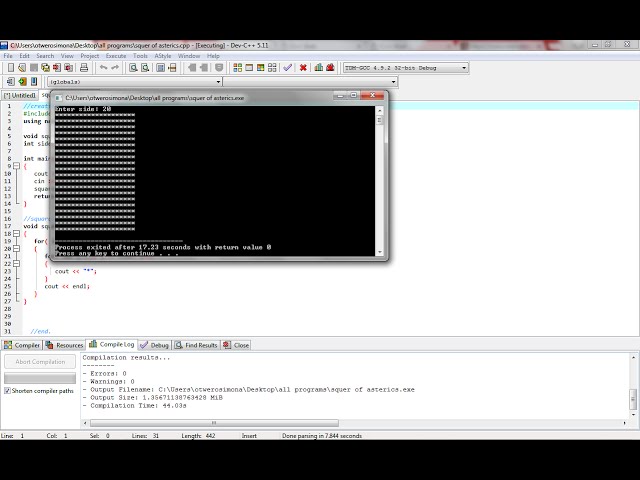
Task: Click the console window scroll-down arrow
Action: [380, 252]
